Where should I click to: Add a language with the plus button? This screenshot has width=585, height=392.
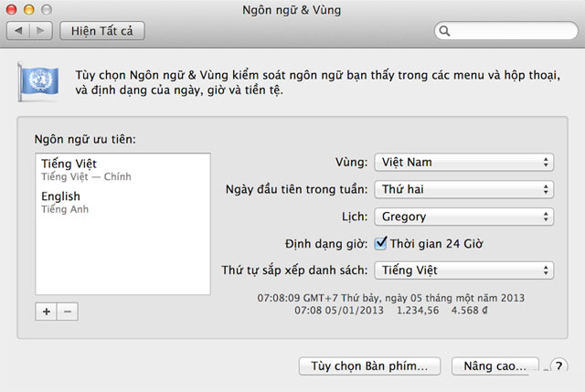[46, 312]
